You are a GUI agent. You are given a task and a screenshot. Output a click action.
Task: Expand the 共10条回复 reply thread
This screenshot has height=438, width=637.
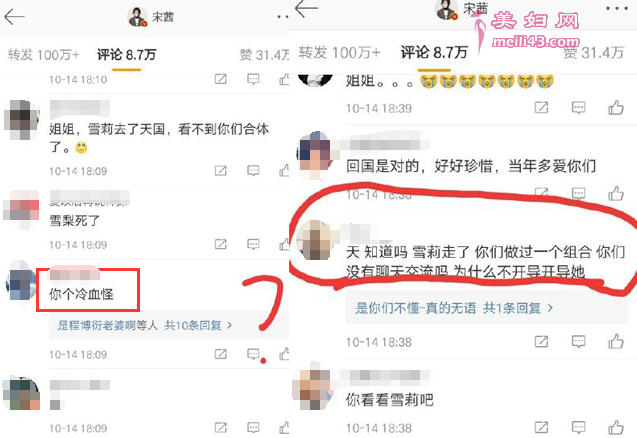tap(198, 325)
